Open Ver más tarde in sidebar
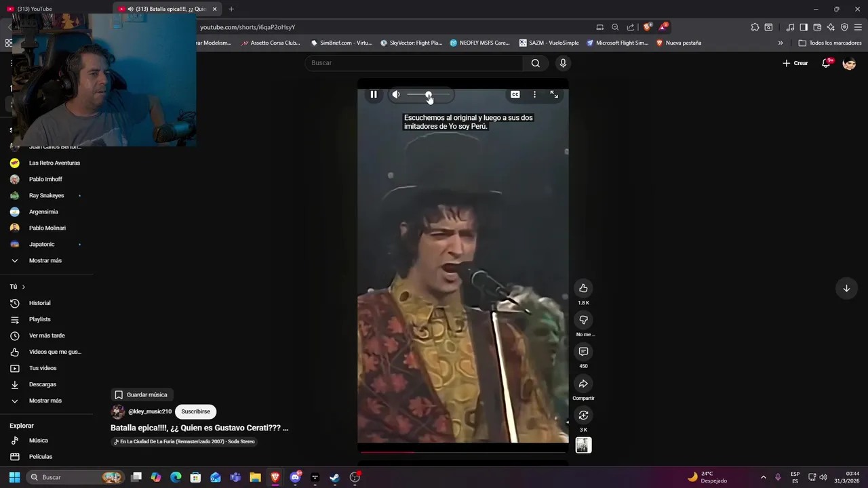This screenshot has height=488, width=868. click(x=46, y=335)
